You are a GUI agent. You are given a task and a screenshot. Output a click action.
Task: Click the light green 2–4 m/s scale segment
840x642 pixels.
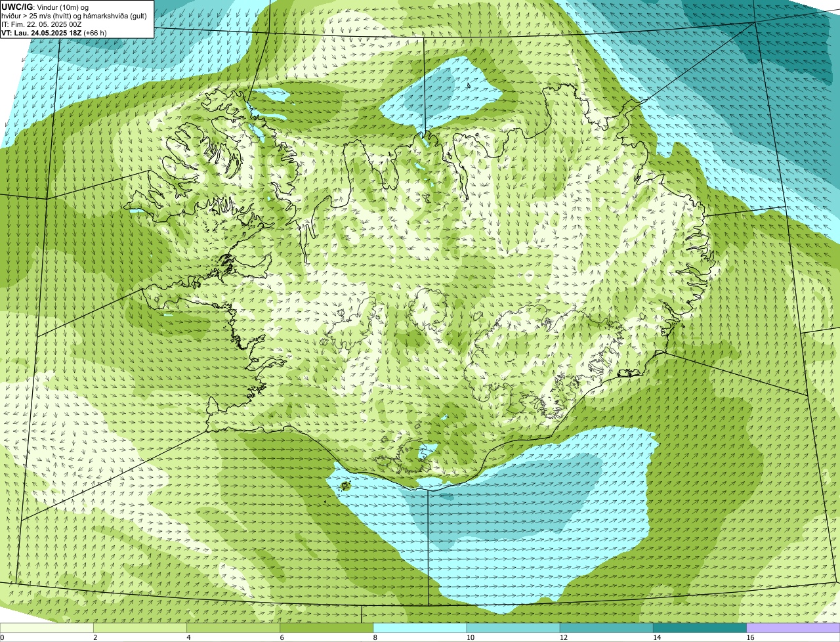(x=140, y=628)
